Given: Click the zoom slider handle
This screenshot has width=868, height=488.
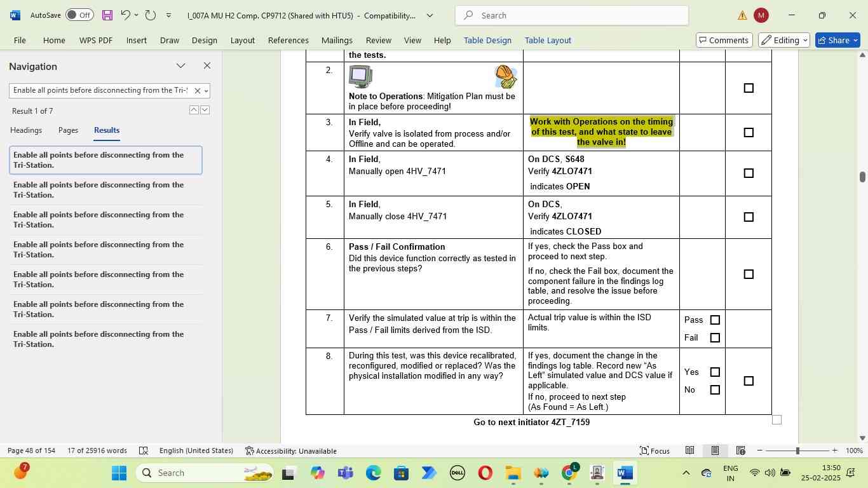Looking at the screenshot, I should (797, 451).
